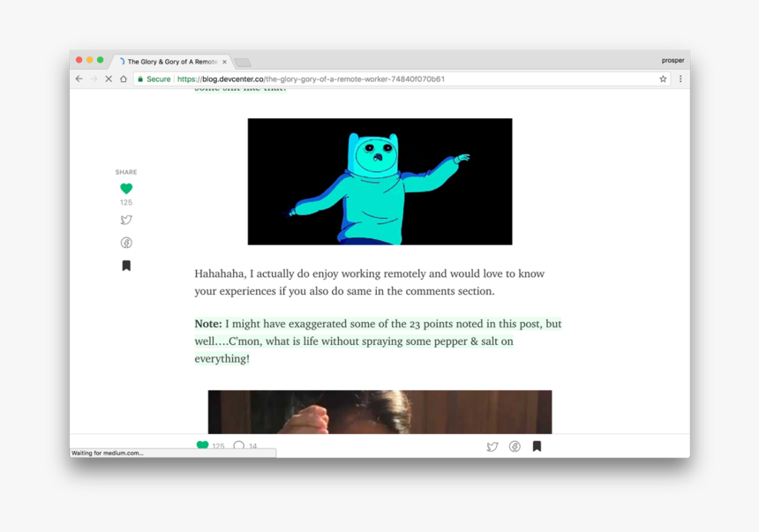Share the article on Facebook from the sidebar

click(x=126, y=242)
